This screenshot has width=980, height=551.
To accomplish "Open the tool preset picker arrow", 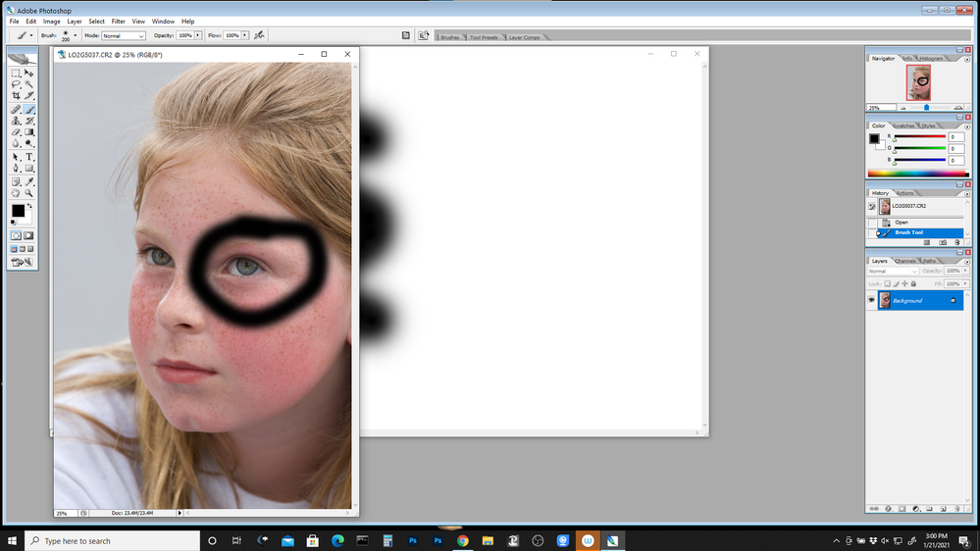I will 31,35.
